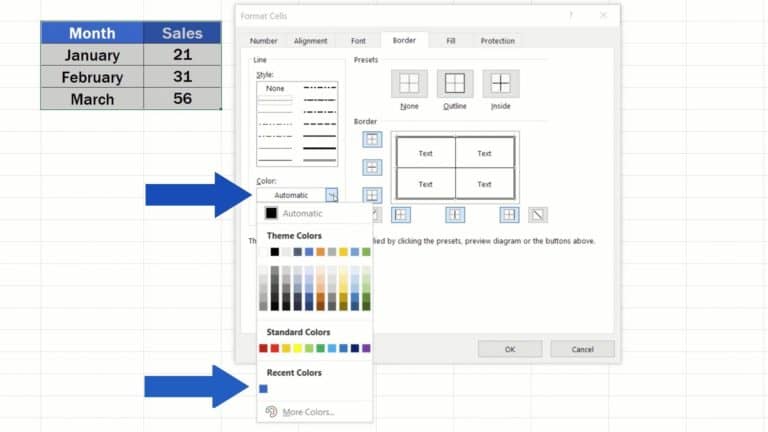
Task: Open More Colors option
Action: tap(307, 412)
